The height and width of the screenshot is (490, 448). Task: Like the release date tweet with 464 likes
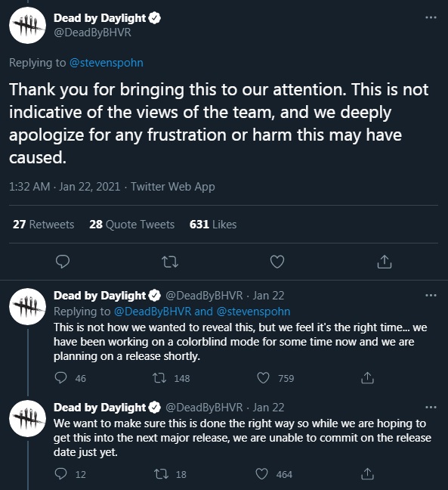click(261, 474)
